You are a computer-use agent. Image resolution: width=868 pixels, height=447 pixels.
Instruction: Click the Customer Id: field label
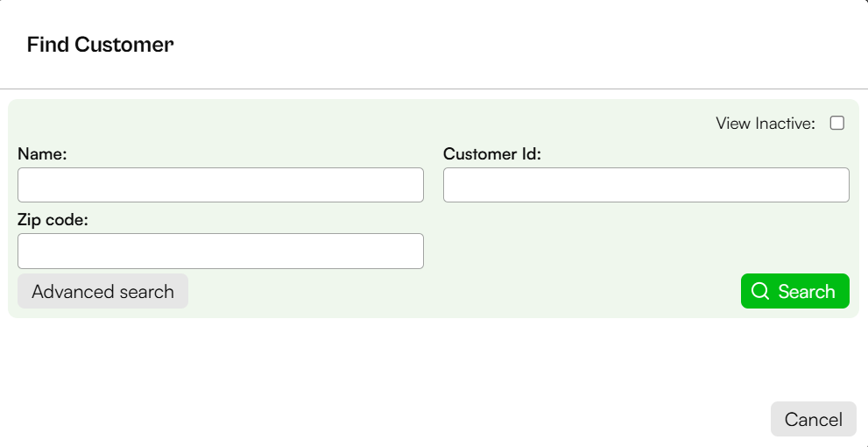coord(492,154)
